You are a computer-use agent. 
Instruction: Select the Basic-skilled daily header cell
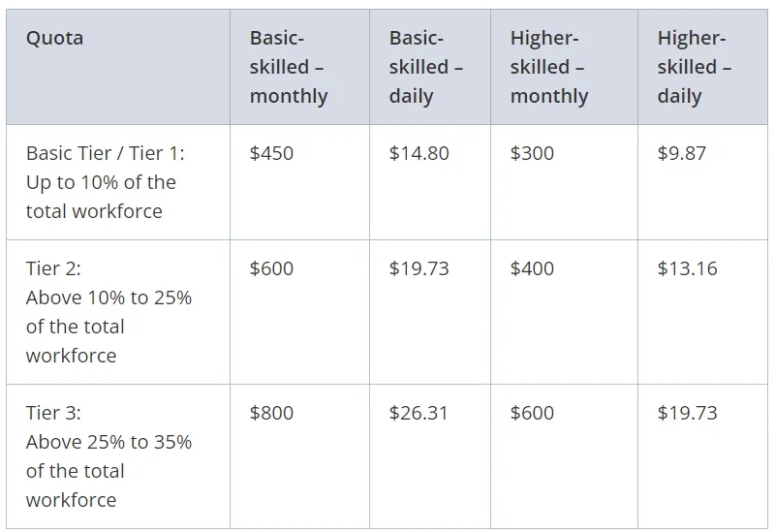coord(430,67)
